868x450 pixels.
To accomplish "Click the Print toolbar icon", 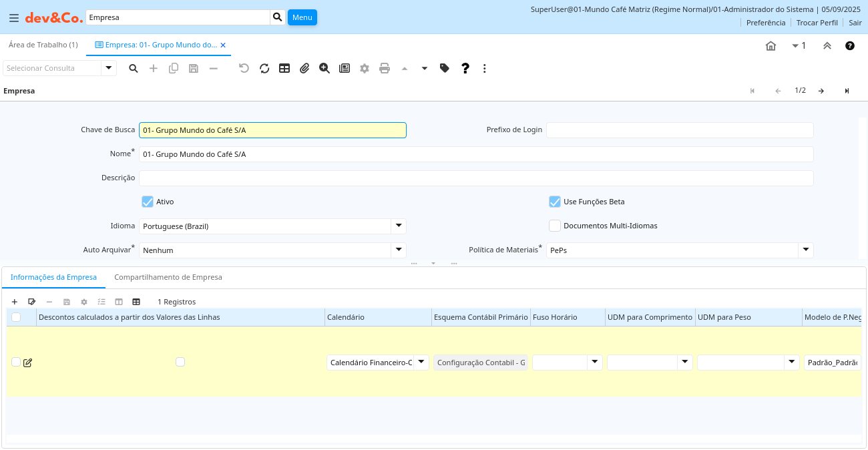I will [385, 68].
